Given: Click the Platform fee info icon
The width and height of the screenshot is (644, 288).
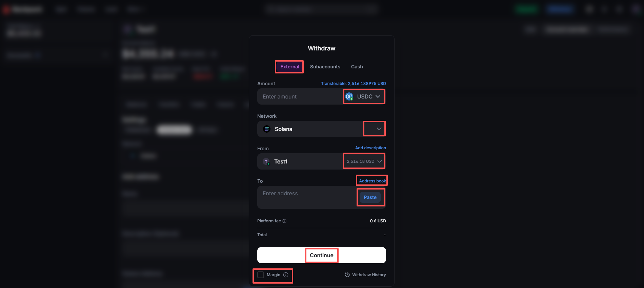Looking at the screenshot, I should pos(284,221).
